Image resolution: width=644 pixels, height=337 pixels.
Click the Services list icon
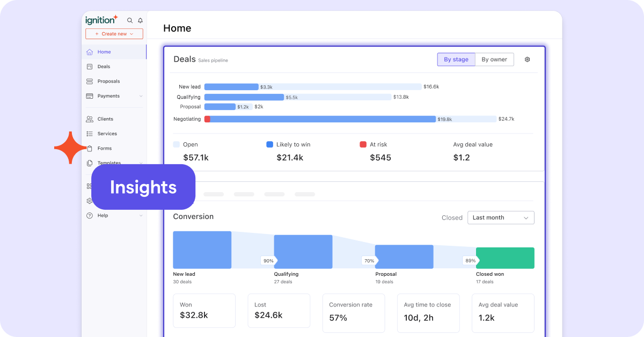click(90, 134)
